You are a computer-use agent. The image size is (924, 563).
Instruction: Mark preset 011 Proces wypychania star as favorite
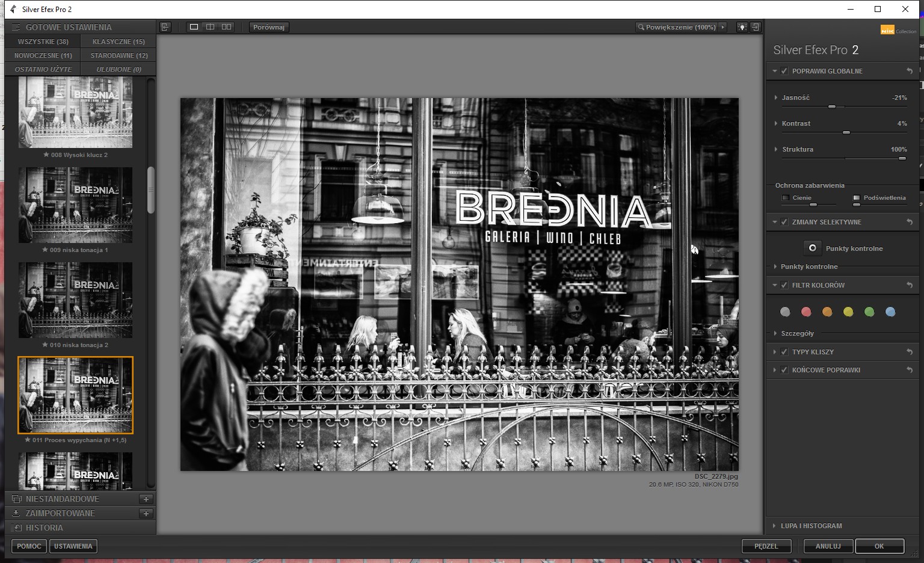[x=28, y=440]
